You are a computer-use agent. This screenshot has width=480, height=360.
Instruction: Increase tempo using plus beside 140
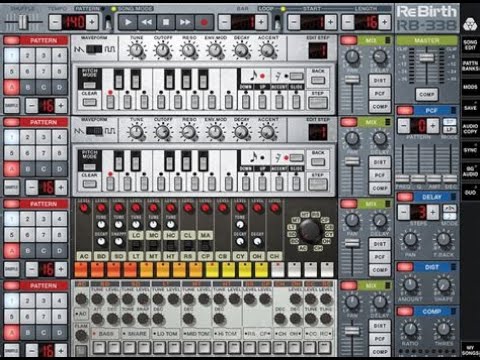(x=92, y=22)
